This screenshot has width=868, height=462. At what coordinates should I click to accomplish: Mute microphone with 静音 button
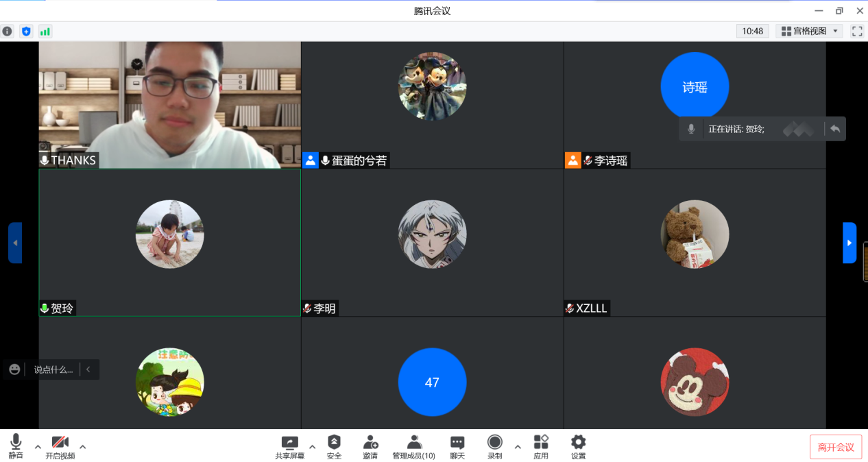[x=16, y=447]
